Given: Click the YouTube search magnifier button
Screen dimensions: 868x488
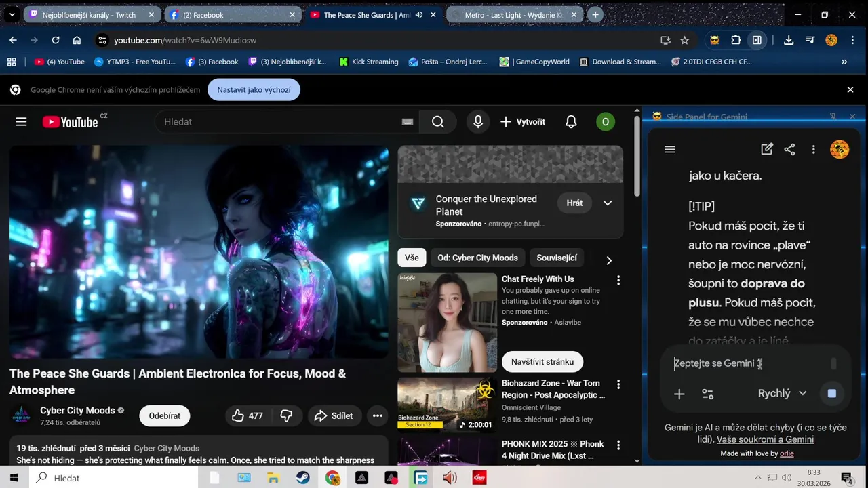Looking at the screenshot, I should (x=438, y=122).
